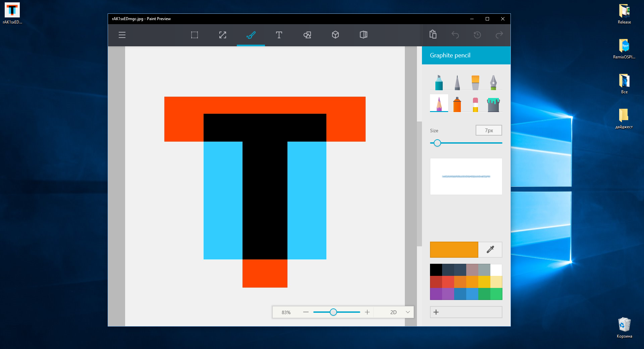644x349 pixels.
Task: Pick the pale yellow color swatch
Action: tap(496, 282)
